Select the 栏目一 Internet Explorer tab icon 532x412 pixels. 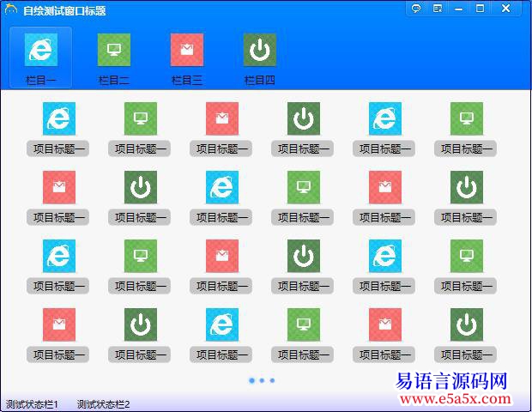(x=41, y=50)
